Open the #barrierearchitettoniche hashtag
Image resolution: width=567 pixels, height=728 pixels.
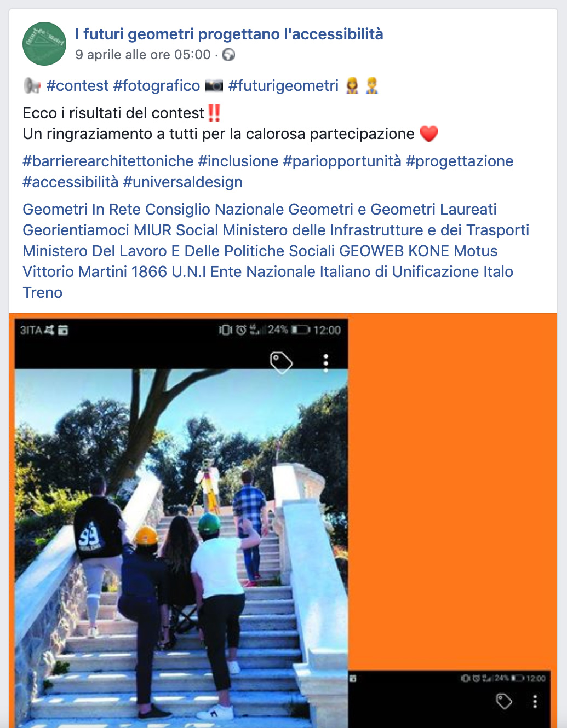108,161
